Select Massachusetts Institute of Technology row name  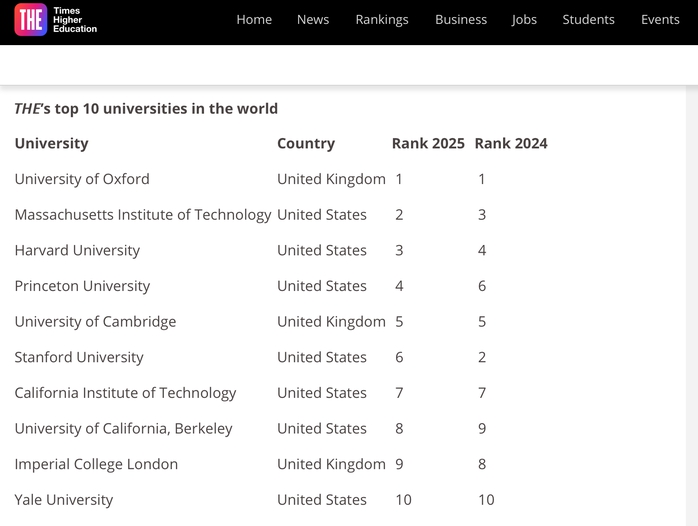143,215
